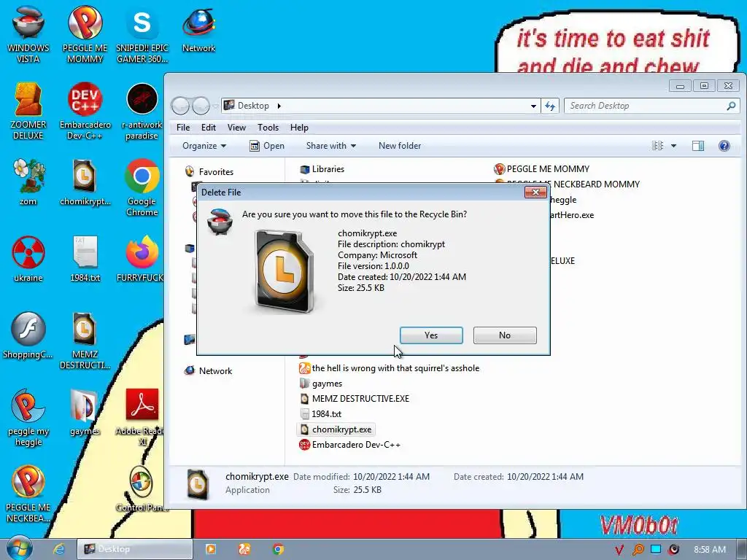
Task: Select PEGGLE ME MOMMY in file list
Action: tap(542, 169)
